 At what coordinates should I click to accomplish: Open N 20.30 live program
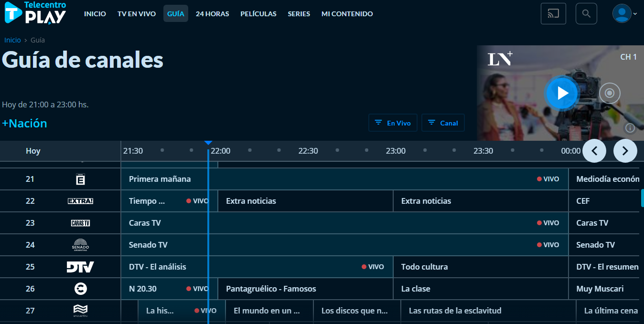click(169, 289)
